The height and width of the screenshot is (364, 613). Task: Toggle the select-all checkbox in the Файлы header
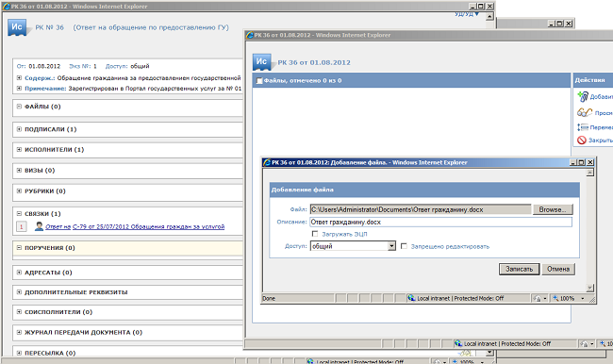tap(259, 80)
